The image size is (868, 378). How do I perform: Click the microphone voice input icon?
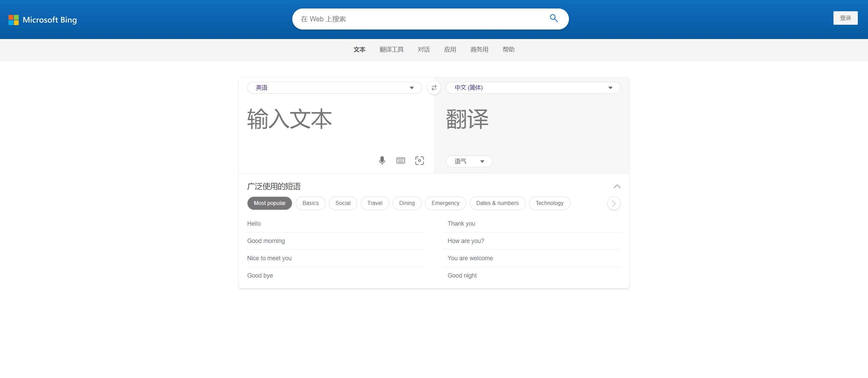[382, 160]
